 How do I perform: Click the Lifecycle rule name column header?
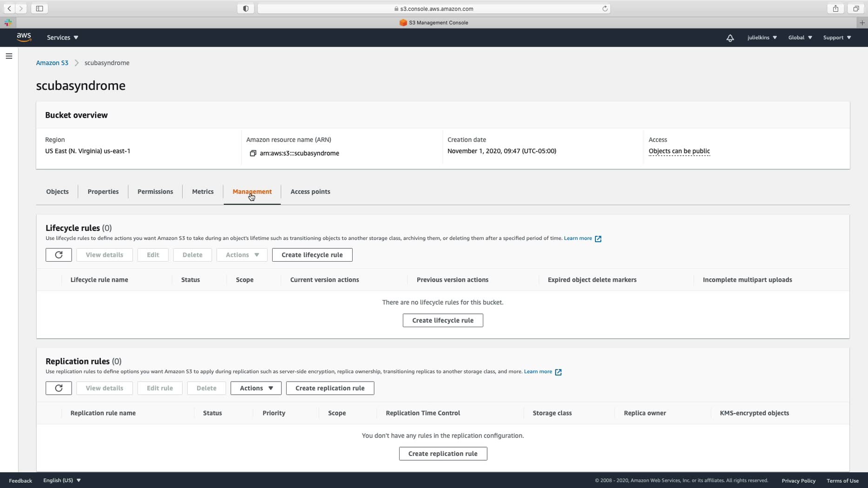(x=99, y=280)
